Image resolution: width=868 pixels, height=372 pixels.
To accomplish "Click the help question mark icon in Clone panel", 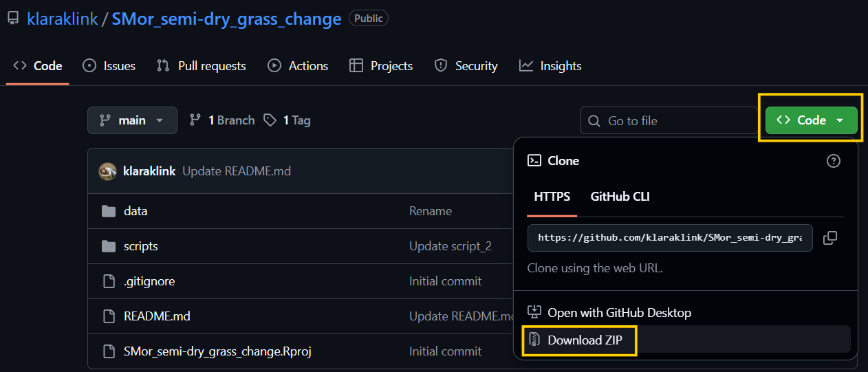I will pos(833,161).
